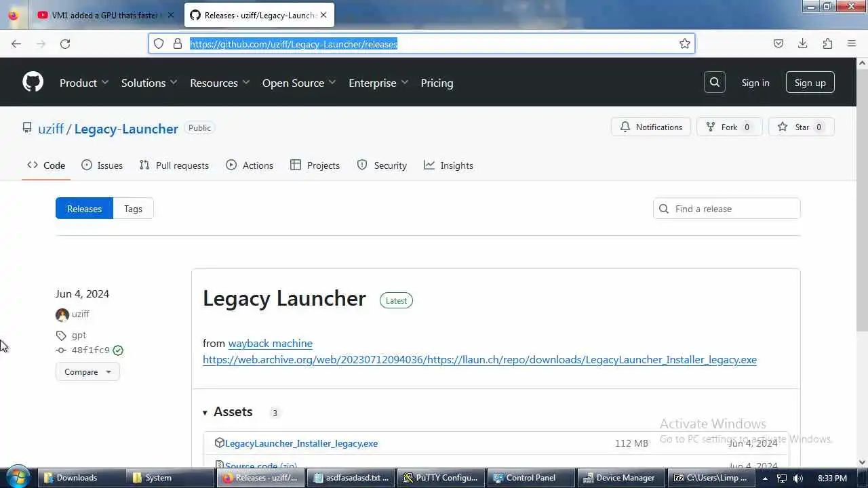Click the uziff avatar image
This screenshot has width=868, height=488.
coord(62,314)
